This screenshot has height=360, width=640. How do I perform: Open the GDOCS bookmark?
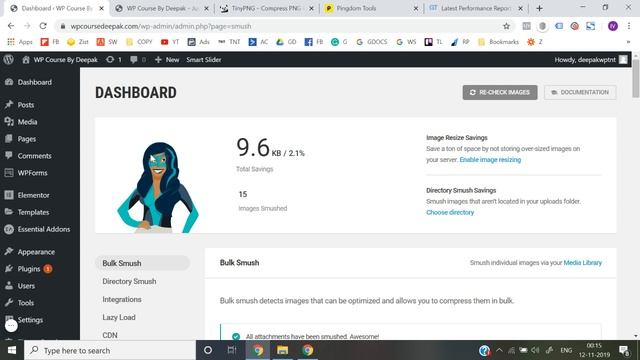pos(372,42)
